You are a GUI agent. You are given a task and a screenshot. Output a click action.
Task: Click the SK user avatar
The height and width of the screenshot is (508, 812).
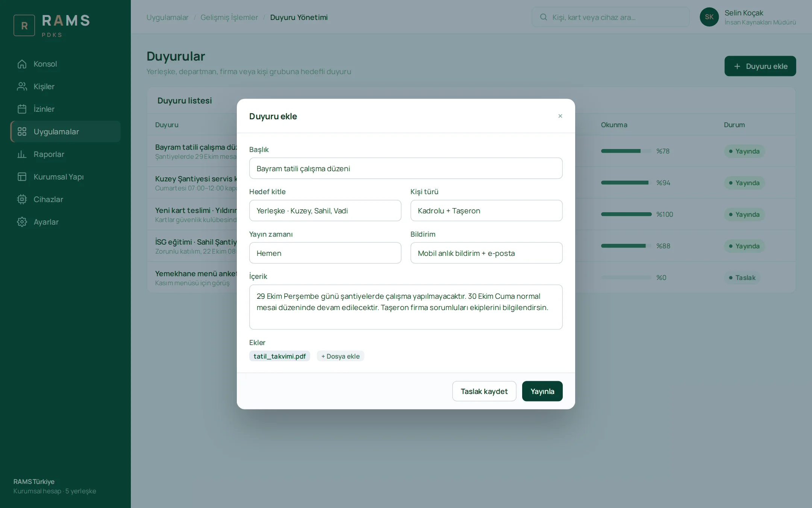click(709, 17)
